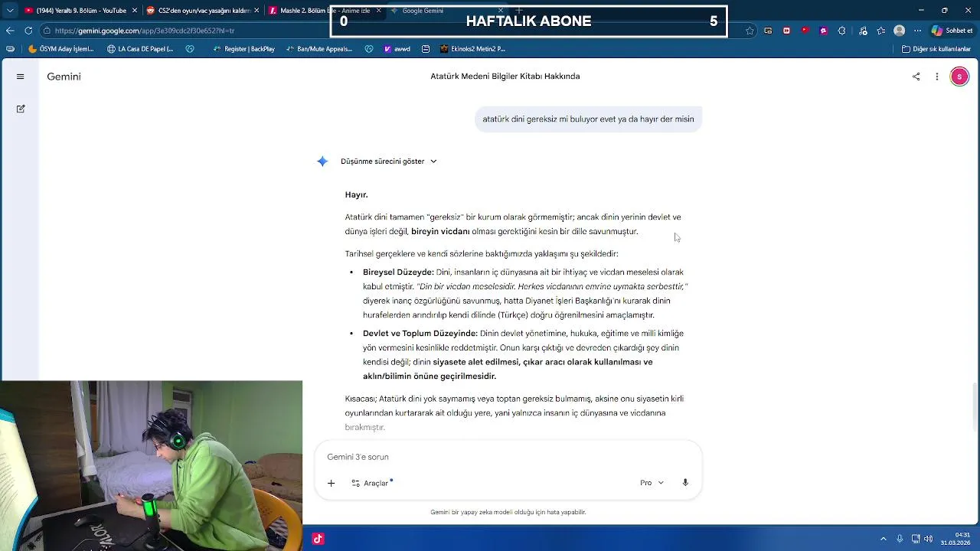The image size is (980, 551).
Task: Bookmark this page with the star icon
Action: pyautogui.click(x=750, y=31)
